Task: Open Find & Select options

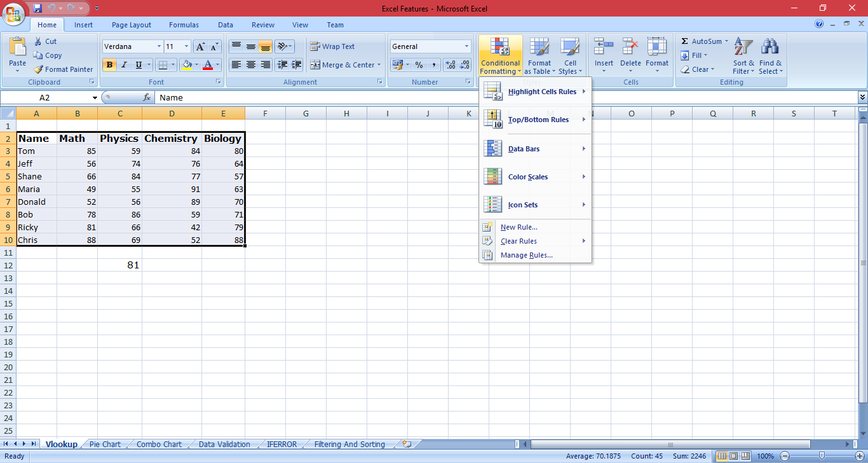Action: 770,55
